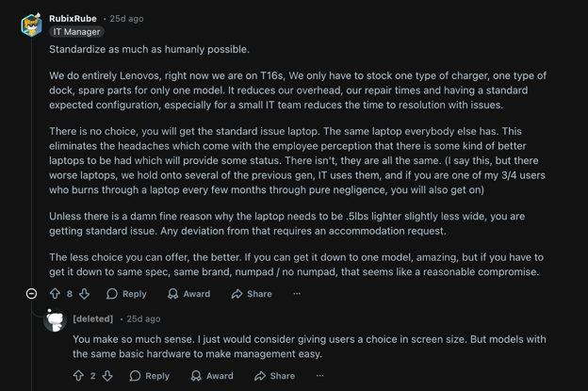Award the deleted user's reply
The image size is (588, 391).
coord(211,376)
